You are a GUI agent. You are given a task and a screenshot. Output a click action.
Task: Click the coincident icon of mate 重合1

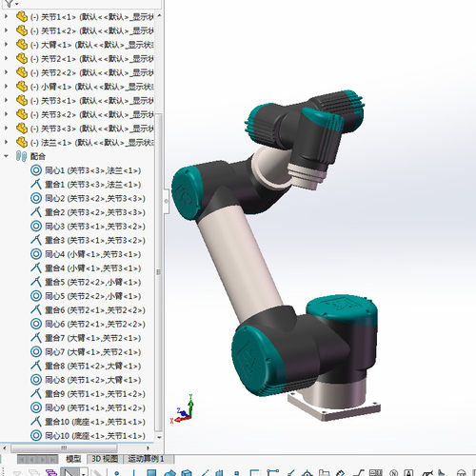coord(36,185)
